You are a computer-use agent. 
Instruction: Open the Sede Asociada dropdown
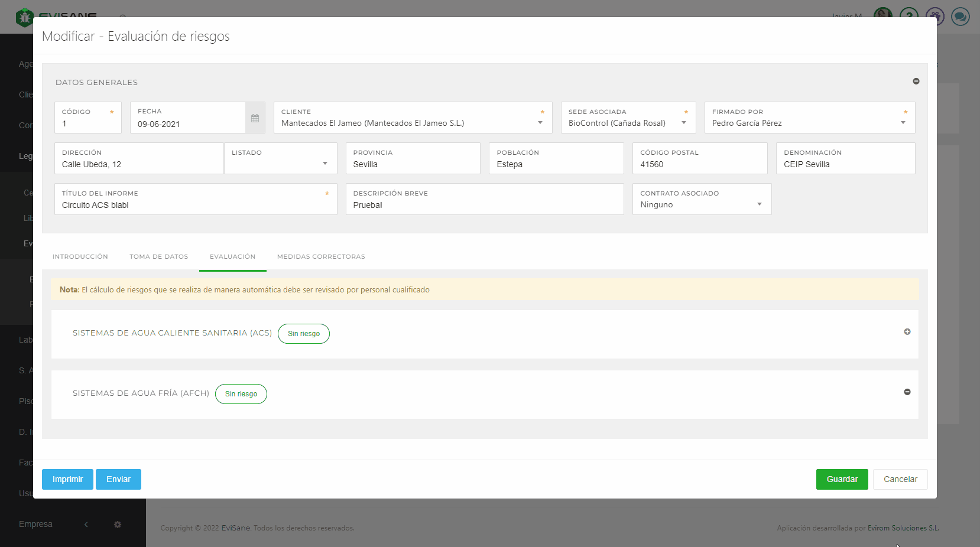tap(683, 123)
